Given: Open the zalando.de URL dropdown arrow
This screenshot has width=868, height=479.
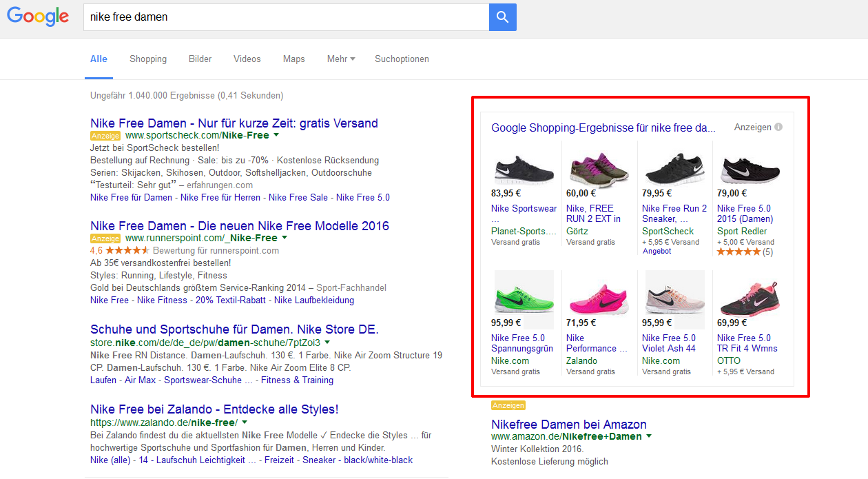Looking at the screenshot, I should (245, 422).
